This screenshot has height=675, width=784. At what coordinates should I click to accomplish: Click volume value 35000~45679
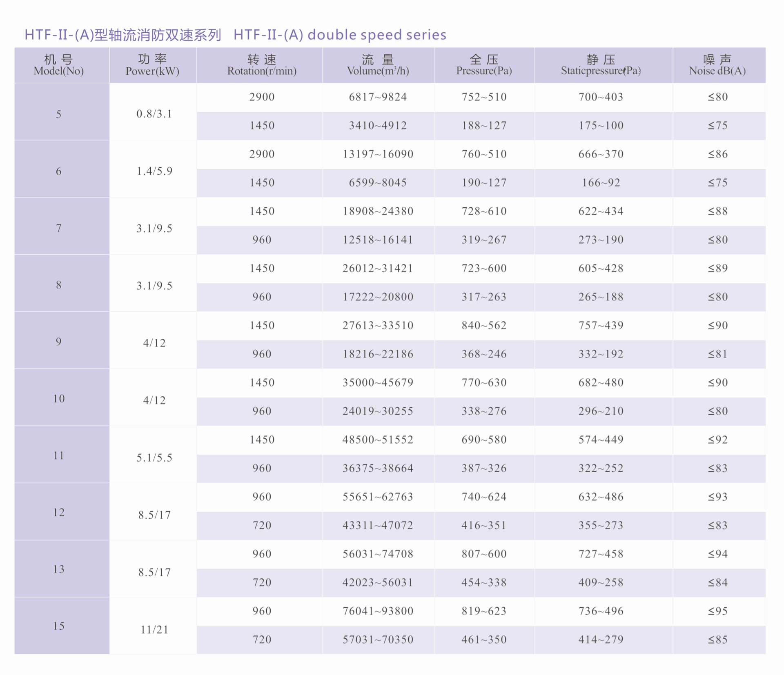pos(378,383)
